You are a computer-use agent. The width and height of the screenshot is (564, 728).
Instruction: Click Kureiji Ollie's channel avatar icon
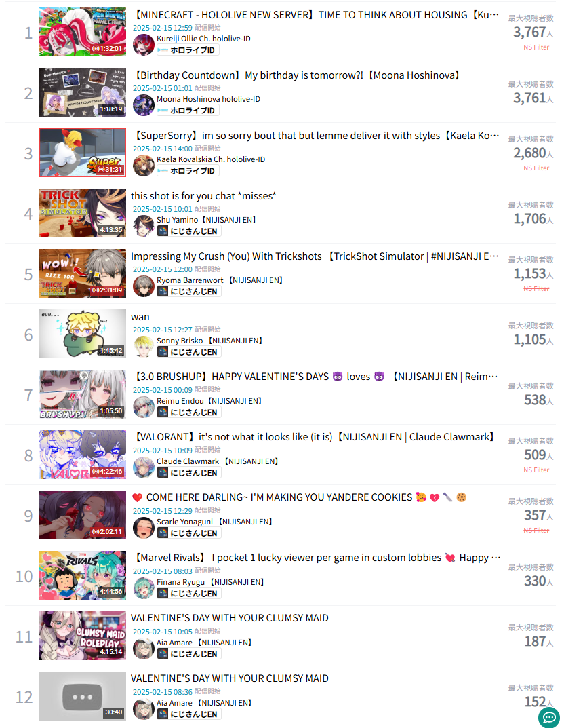click(143, 45)
